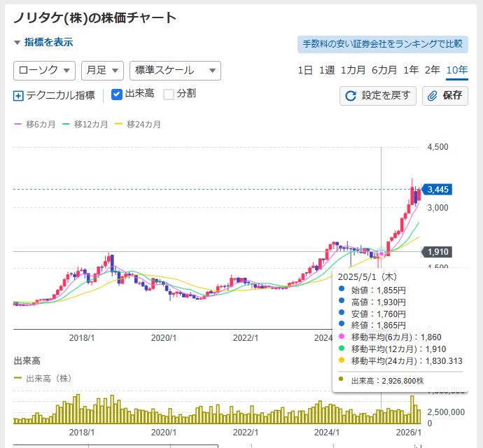
Task: Click the 2018/1 label on price chart axis
Action: pyautogui.click(x=82, y=338)
